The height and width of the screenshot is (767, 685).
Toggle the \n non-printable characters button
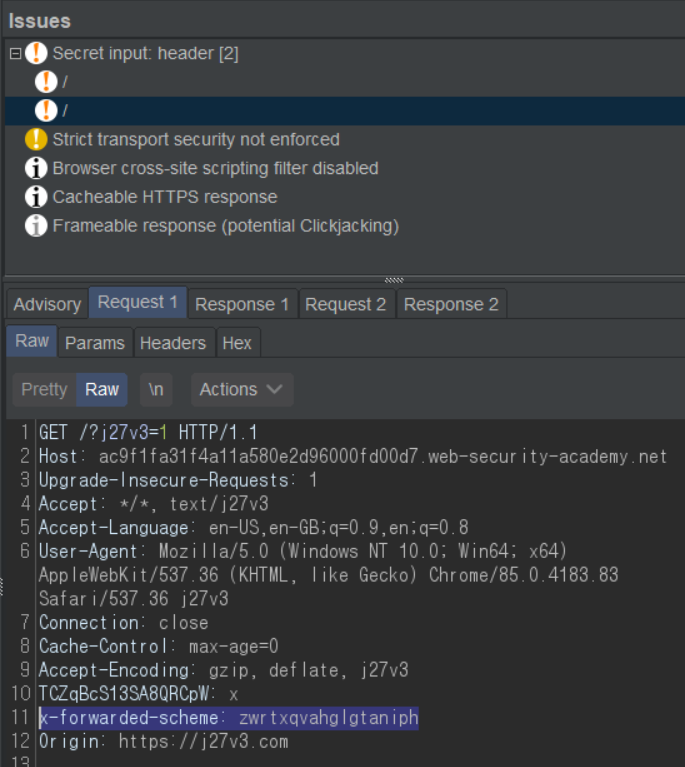[x=155, y=390]
